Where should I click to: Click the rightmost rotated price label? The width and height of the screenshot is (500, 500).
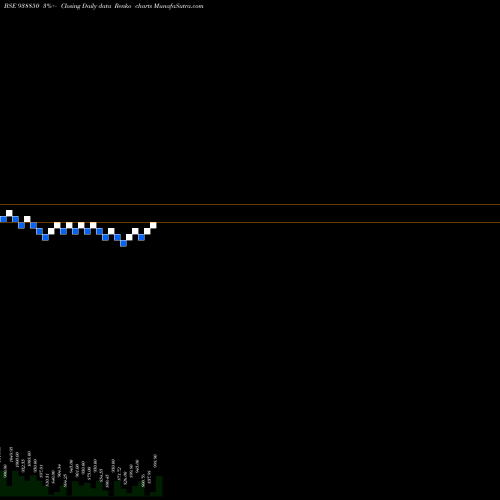click(155, 461)
